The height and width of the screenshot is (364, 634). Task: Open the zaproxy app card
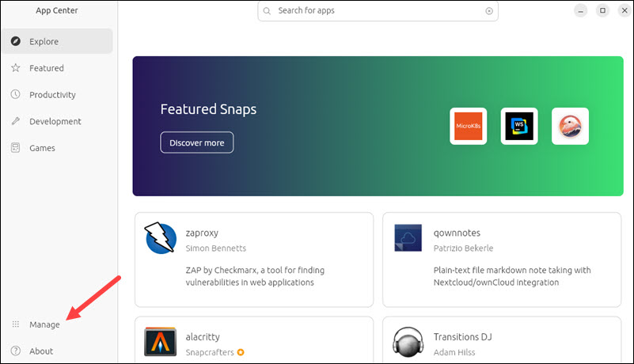(x=254, y=260)
